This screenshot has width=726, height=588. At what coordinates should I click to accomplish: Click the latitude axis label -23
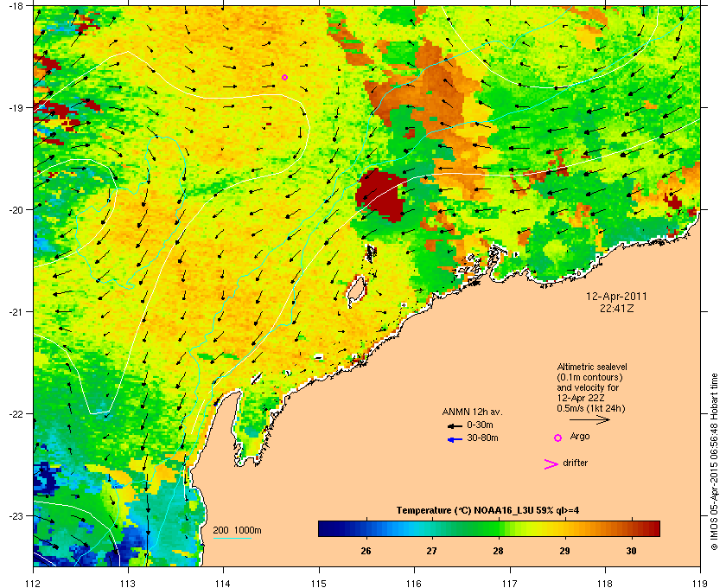pos(16,515)
